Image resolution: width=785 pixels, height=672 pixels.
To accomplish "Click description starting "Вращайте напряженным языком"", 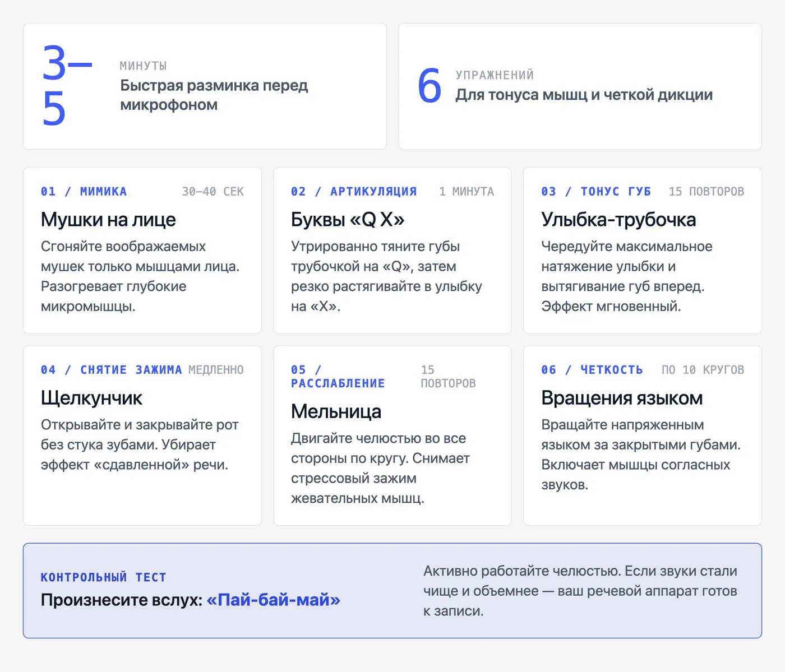I will point(641,455).
